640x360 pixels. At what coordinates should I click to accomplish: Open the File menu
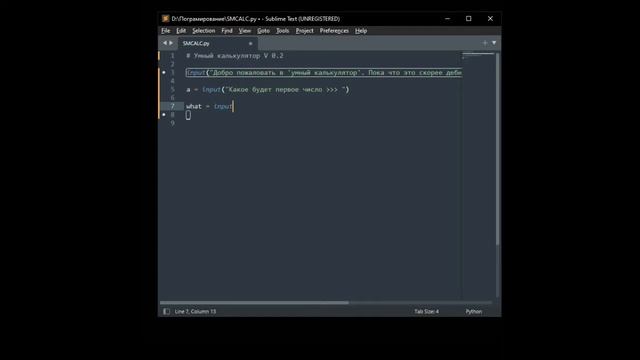tap(165, 31)
